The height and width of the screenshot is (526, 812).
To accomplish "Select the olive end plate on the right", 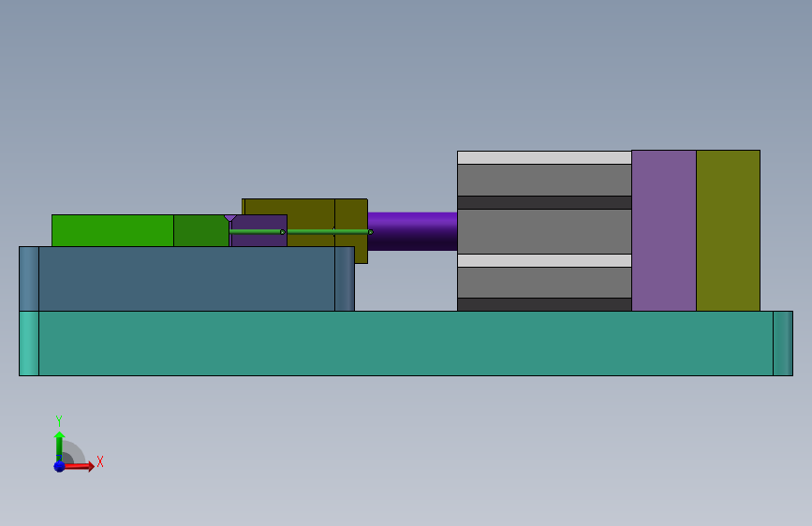I will coord(728,230).
